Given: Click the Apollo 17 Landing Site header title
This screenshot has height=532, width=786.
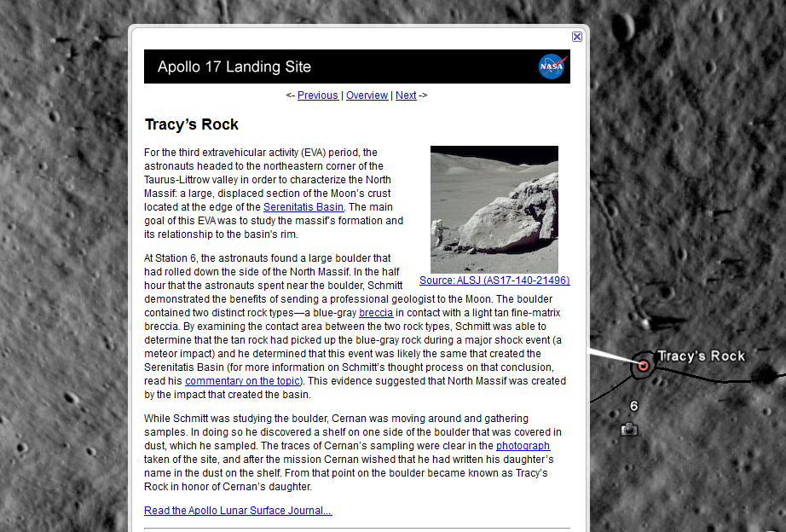Looking at the screenshot, I should point(234,66).
